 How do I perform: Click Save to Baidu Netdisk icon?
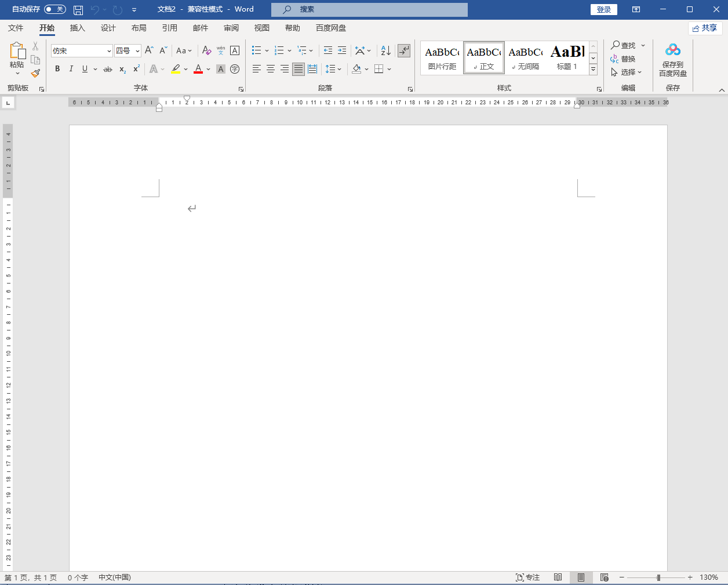[672, 60]
